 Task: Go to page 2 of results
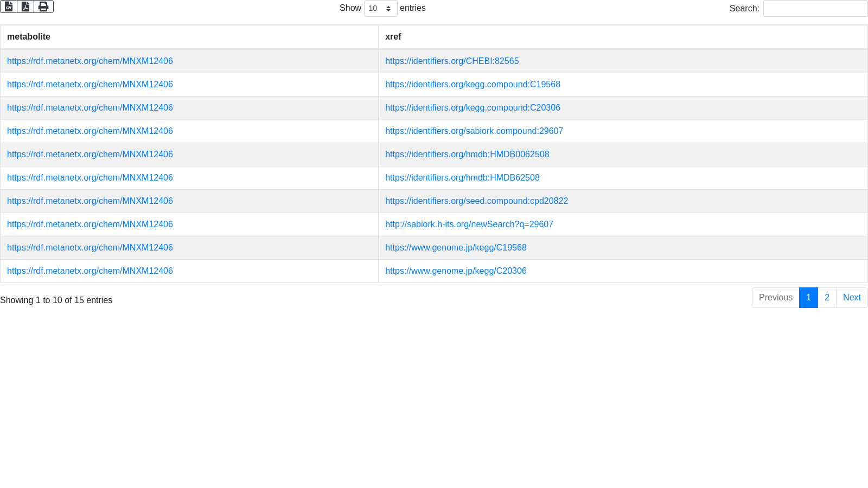827,298
